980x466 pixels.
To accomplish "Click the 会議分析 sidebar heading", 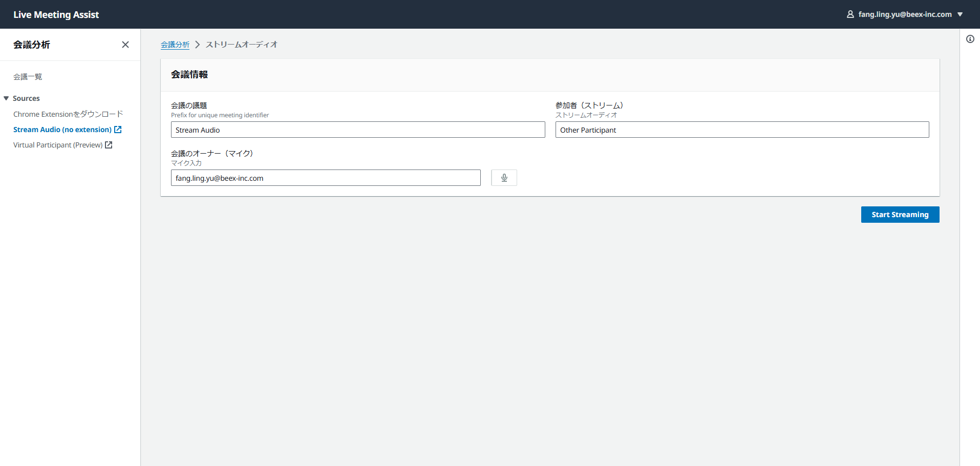I will (32, 45).
